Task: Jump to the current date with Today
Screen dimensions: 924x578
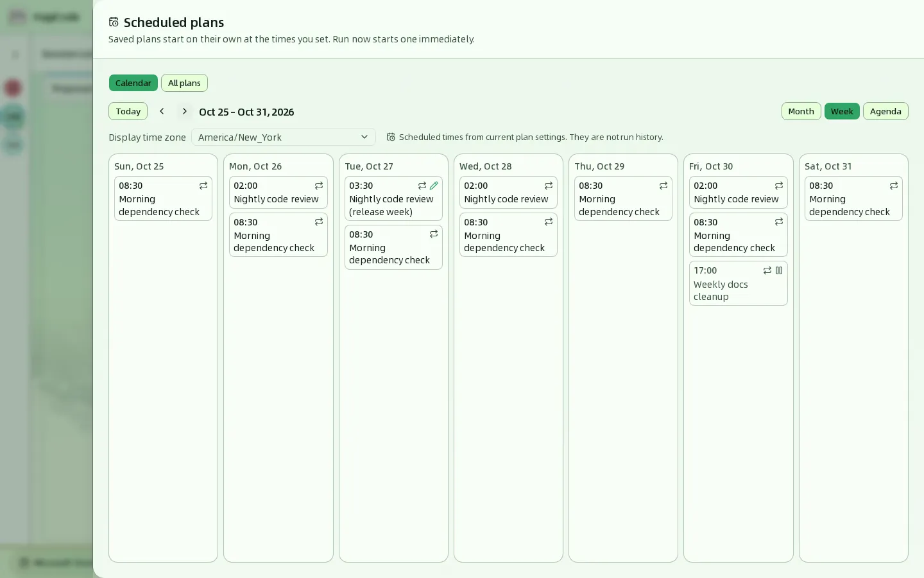Action: coord(128,111)
